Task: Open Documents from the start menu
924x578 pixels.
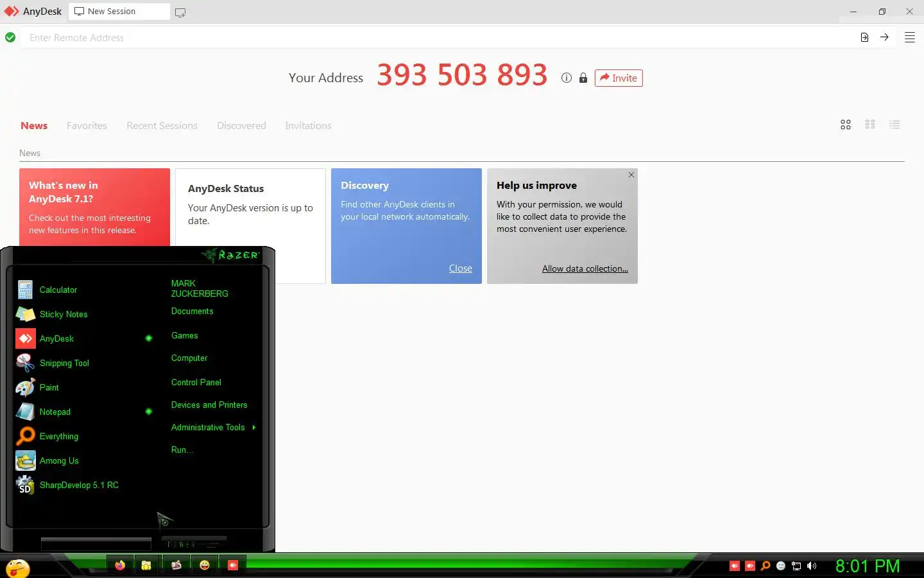Action: click(x=193, y=311)
